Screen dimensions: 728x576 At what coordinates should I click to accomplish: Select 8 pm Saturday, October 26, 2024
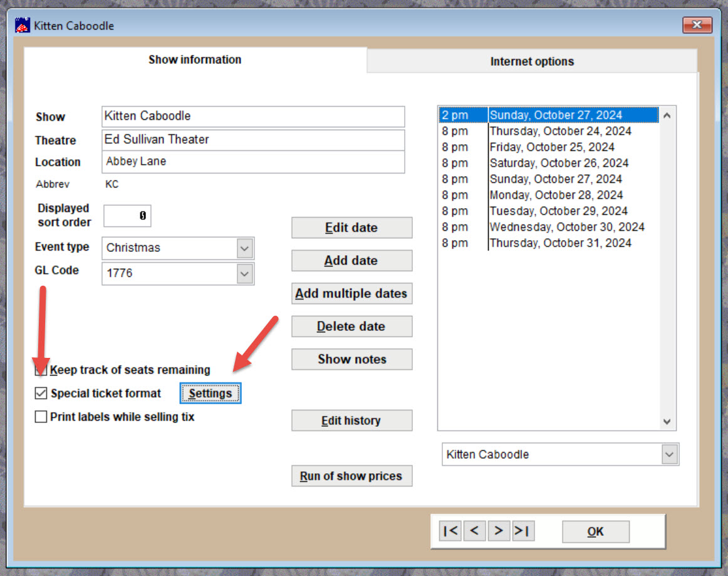tap(549, 163)
